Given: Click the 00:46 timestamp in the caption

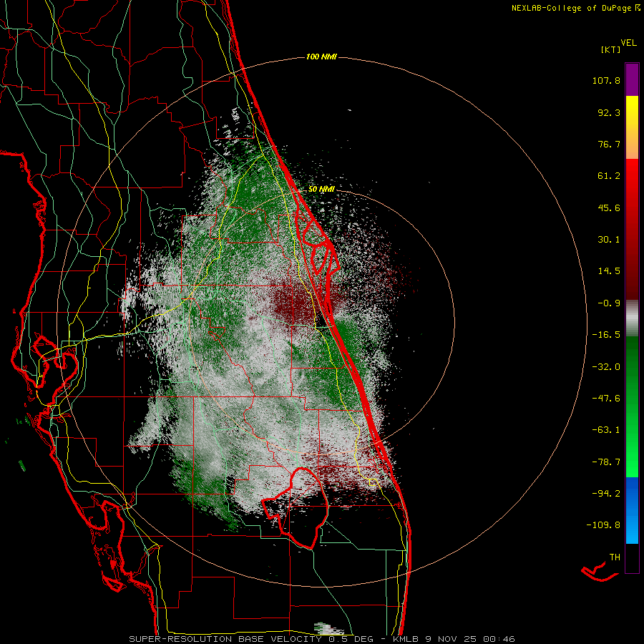Looking at the screenshot, I should coord(499,639).
